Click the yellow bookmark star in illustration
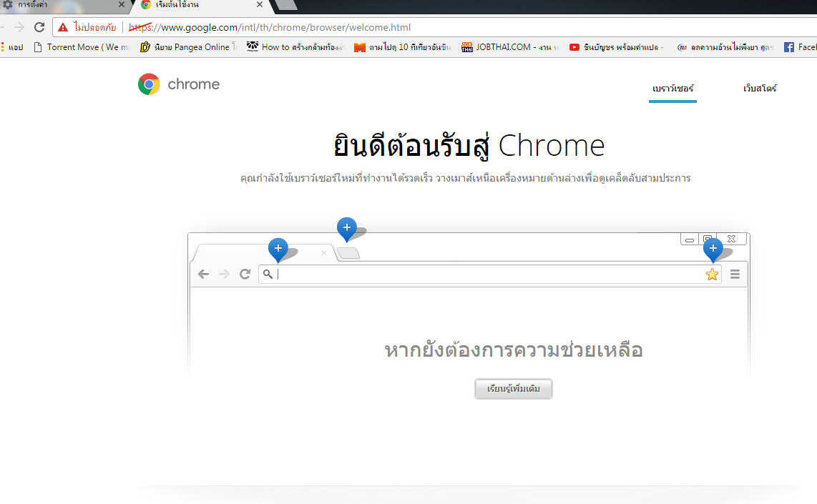 [712, 275]
